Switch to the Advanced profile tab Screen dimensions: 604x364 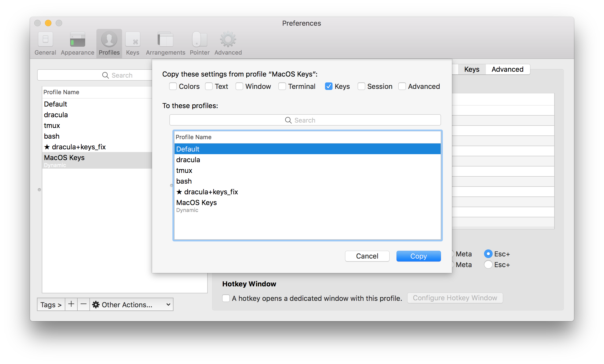(x=507, y=69)
